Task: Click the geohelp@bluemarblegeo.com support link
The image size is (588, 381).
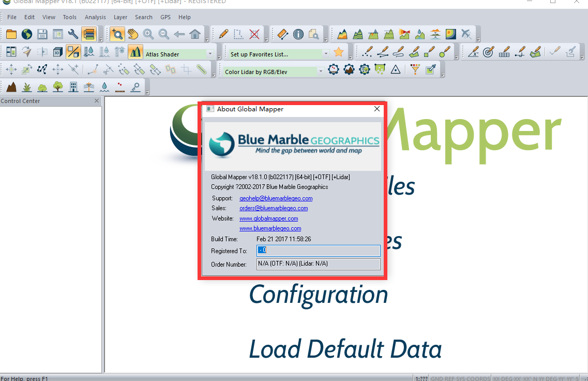Action: click(276, 198)
